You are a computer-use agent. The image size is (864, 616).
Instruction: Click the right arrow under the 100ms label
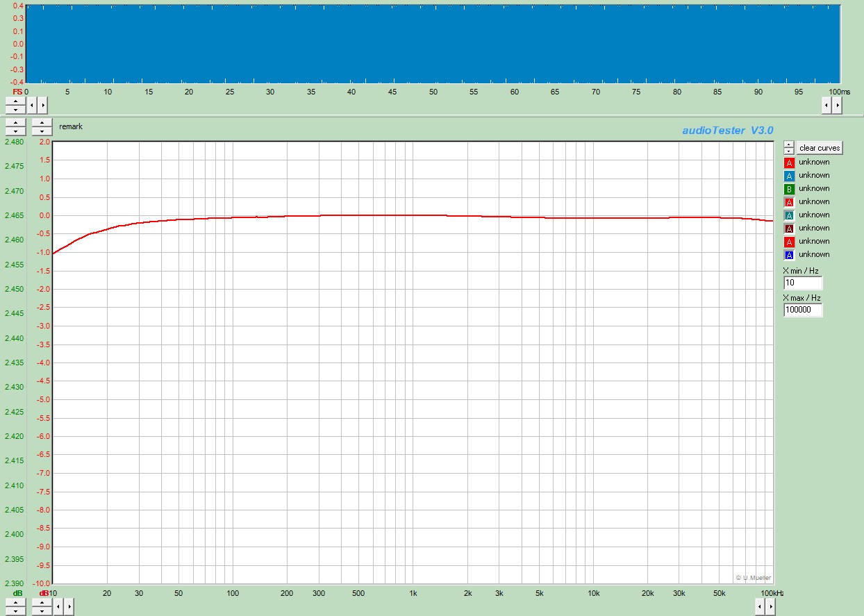click(x=837, y=105)
